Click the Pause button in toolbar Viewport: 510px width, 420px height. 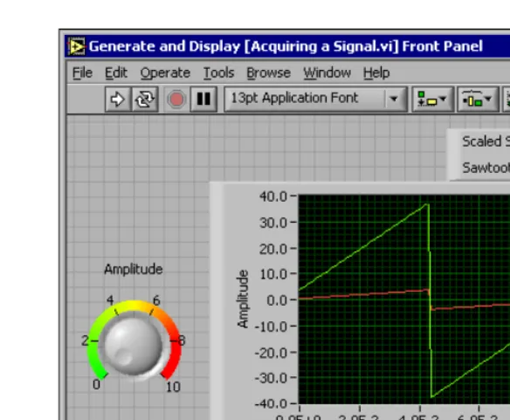pos(203,100)
